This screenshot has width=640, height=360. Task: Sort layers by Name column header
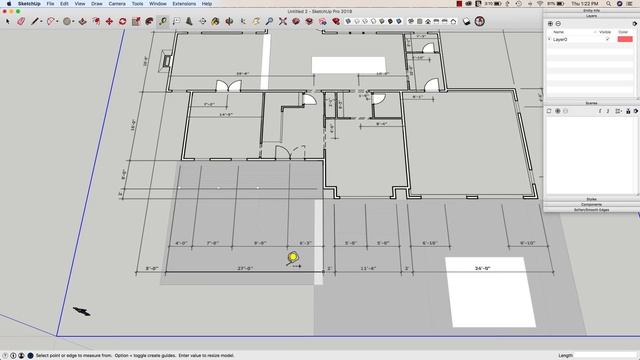point(558,32)
